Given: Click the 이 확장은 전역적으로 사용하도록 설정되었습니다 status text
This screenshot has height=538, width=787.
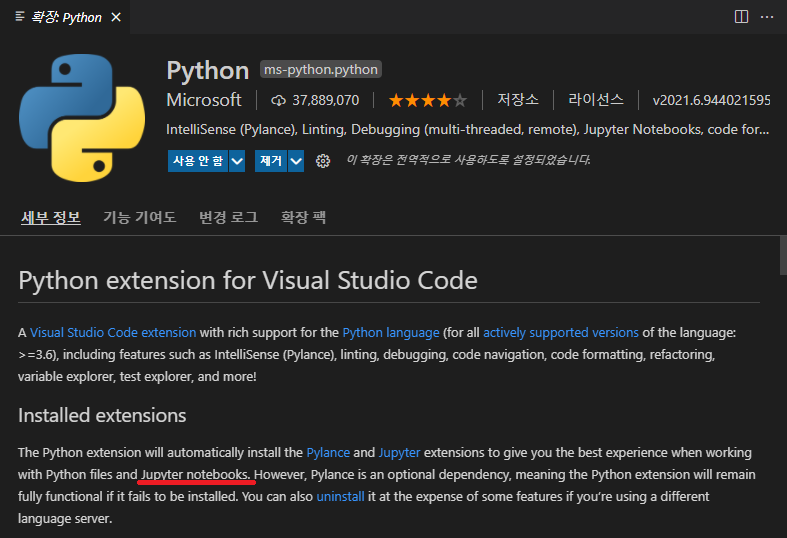Looking at the screenshot, I should pyautogui.click(x=468, y=160).
